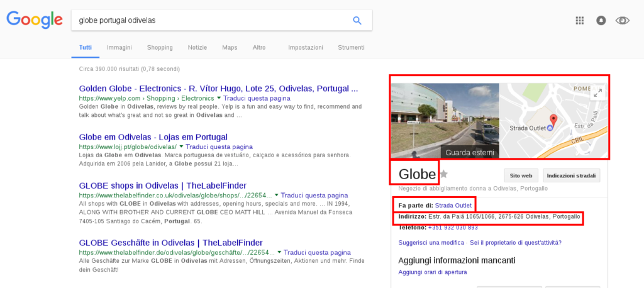Click the Indicazioni stradali button
644x288 pixels.
pos(571,175)
